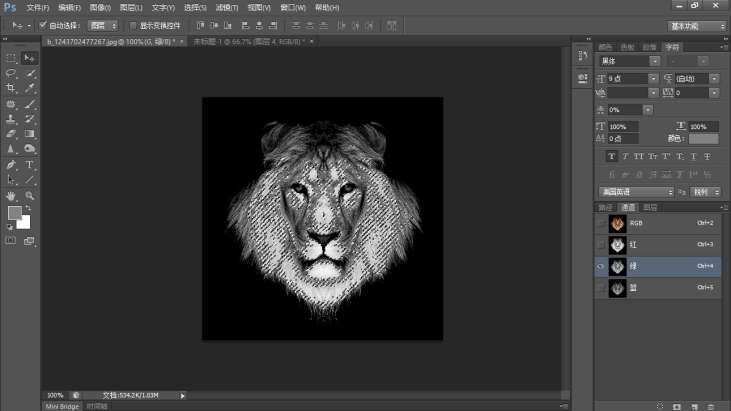The image size is (731, 411).
Task: Select the Rectangular Marquee tool
Action: [x=11, y=58]
